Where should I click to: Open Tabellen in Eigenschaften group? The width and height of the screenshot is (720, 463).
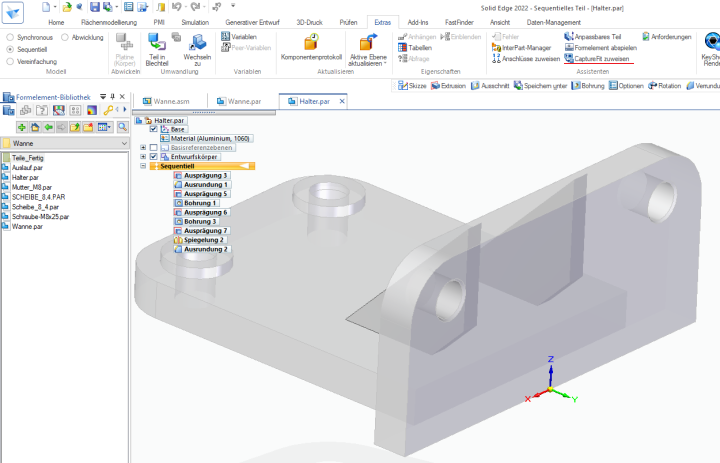415,48
